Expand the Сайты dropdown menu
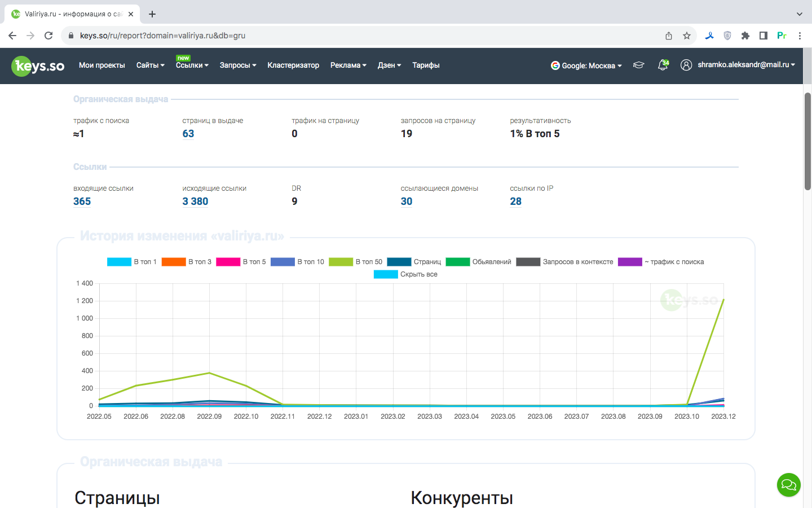The width and height of the screenshot is (812, 508). coord(151,65)
